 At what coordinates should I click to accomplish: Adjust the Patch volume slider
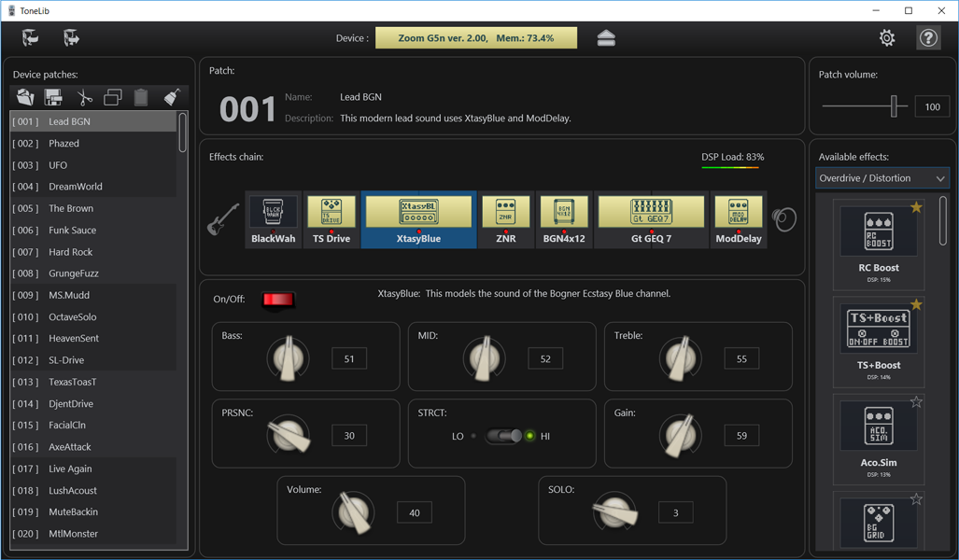point(894,106)
